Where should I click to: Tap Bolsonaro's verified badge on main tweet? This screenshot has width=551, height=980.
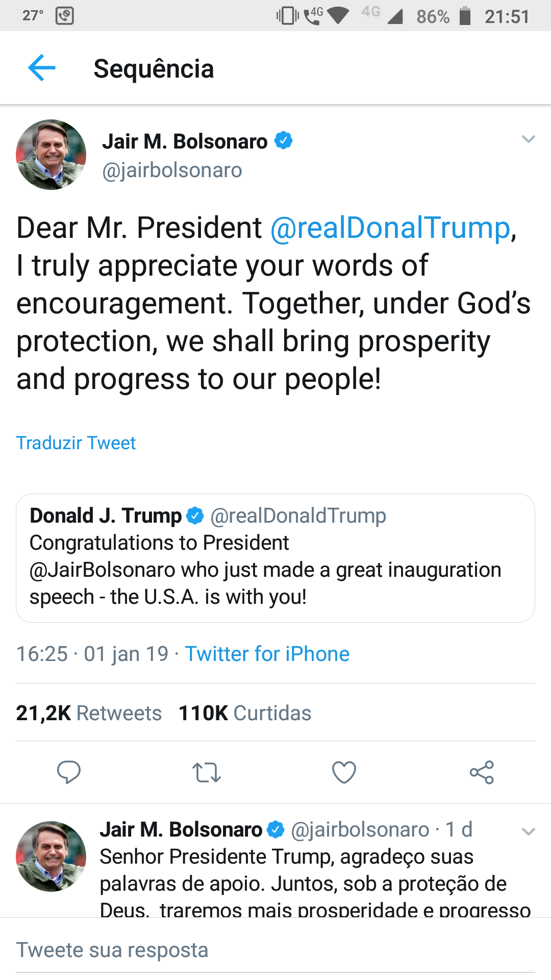pyautogui.click(x=284, y=140)
